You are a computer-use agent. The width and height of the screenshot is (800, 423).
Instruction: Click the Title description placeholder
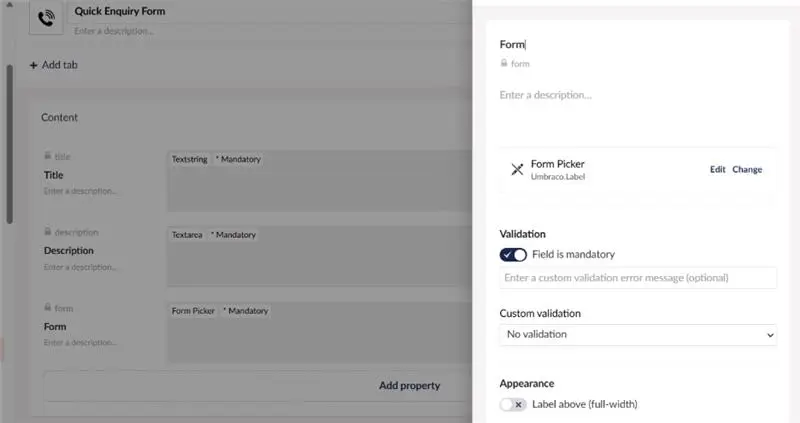coord(80,191)
